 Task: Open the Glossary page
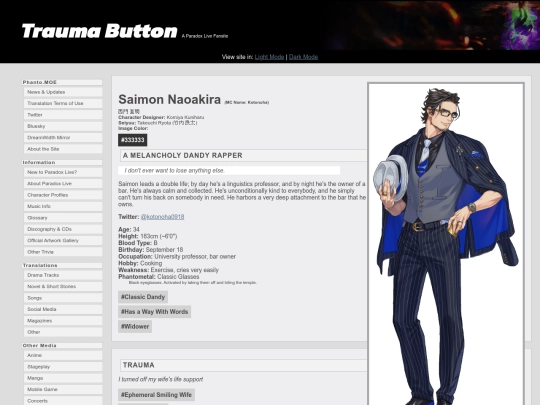pyautogui.click(x=63, y=218)
